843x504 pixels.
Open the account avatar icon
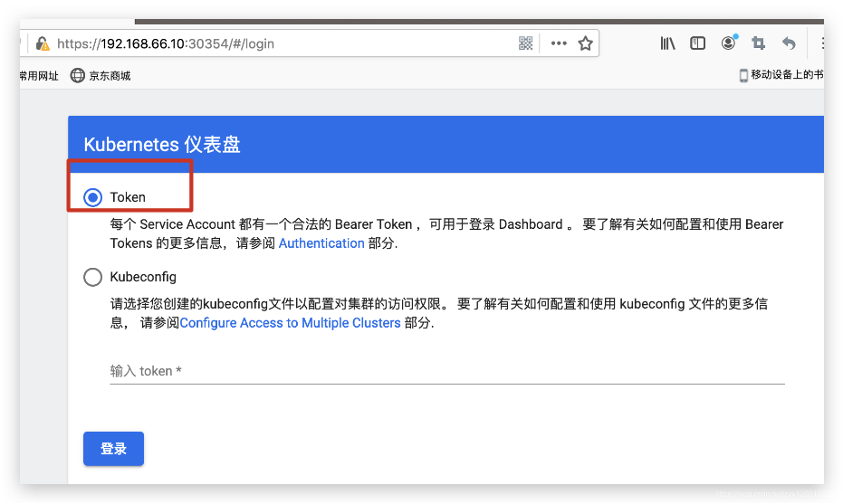729,43
